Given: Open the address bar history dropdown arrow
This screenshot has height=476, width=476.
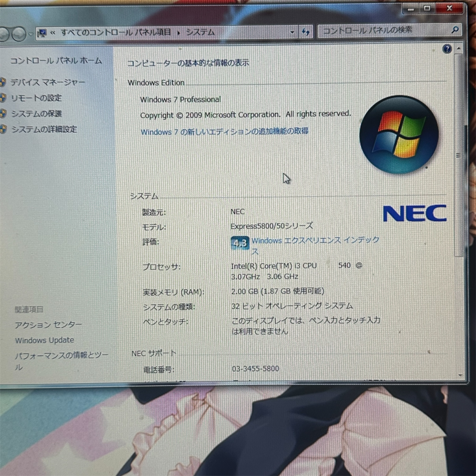Looking at the screenshot, I should 292,32.
